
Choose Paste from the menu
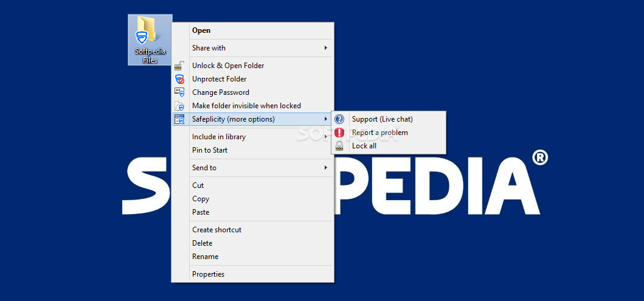coord(252,212)
